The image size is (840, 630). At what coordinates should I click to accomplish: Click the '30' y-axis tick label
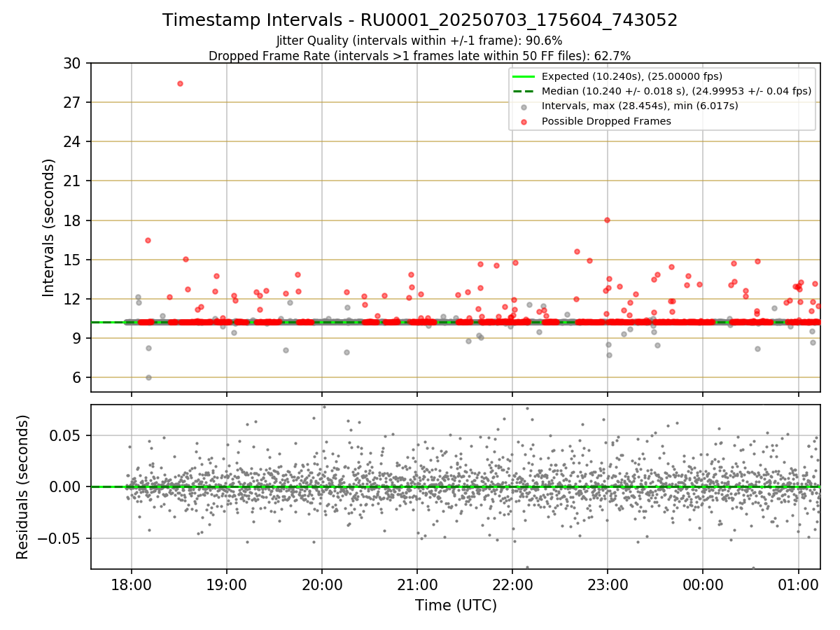point(73,63)
